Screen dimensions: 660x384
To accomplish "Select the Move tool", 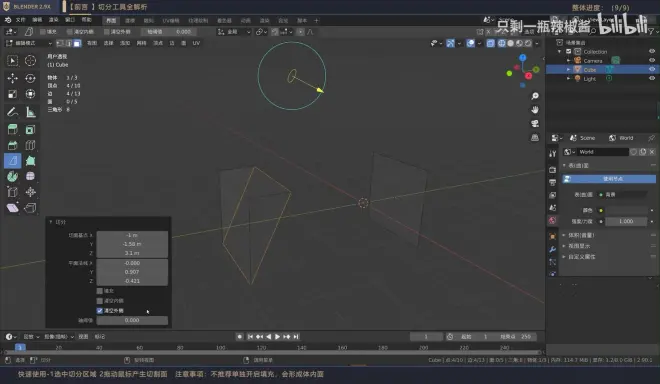I will coord(13,78).
